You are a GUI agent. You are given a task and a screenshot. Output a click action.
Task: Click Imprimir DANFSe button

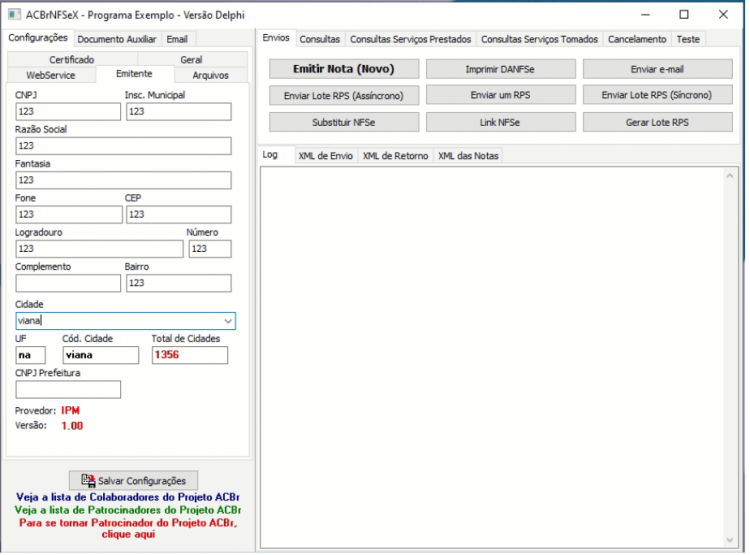tap(500, 69)
